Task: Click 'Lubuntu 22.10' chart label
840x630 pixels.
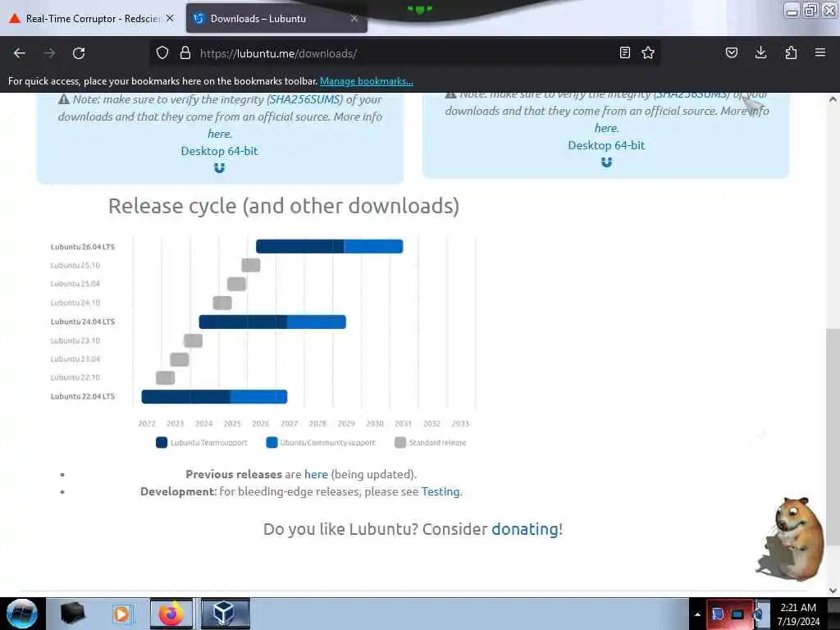Action: point(75,377)
